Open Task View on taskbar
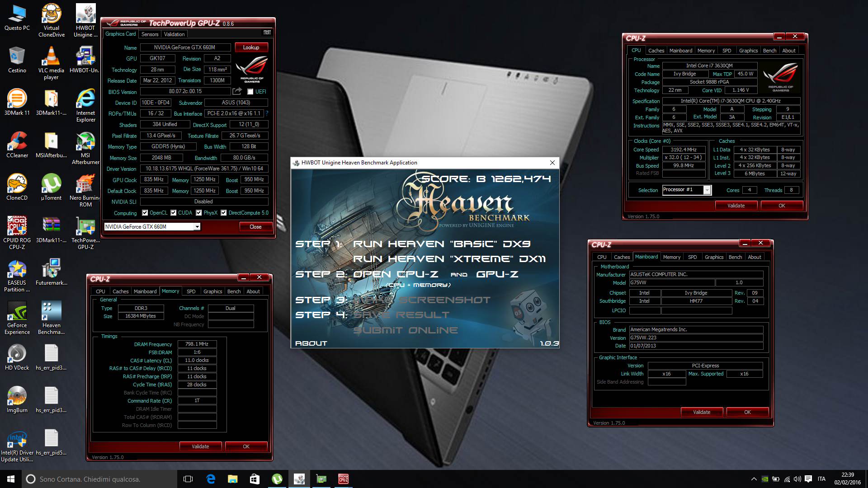 pyautogui.click(x=189, y=479)
